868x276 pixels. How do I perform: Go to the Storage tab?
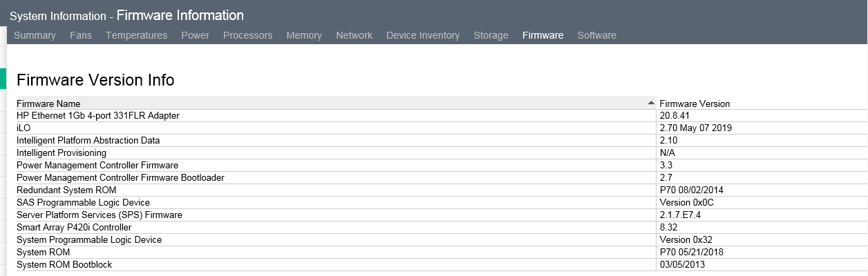click(491, 35)
